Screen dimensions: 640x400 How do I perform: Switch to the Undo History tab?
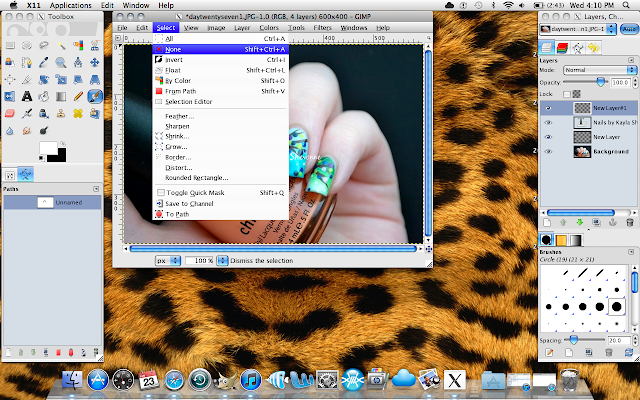(593, 48)
